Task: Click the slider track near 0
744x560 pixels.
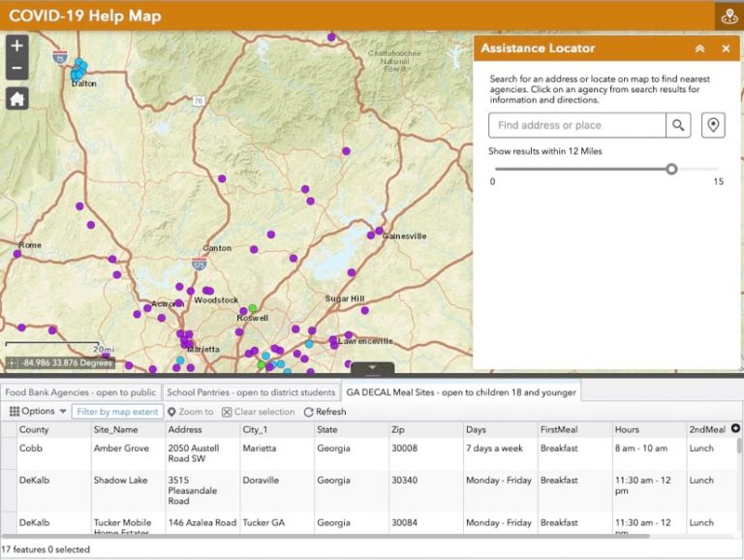Action: tap(498, 169)
